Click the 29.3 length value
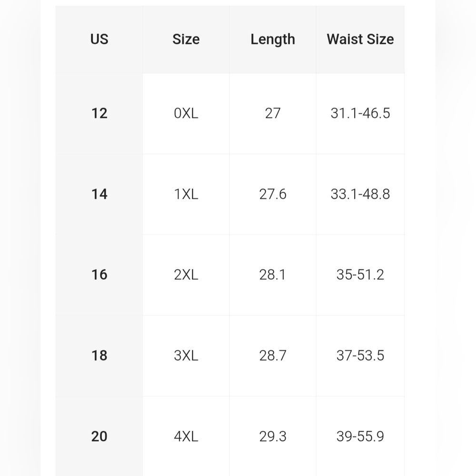This screenshot has width=476, height=476. [273, 436]
